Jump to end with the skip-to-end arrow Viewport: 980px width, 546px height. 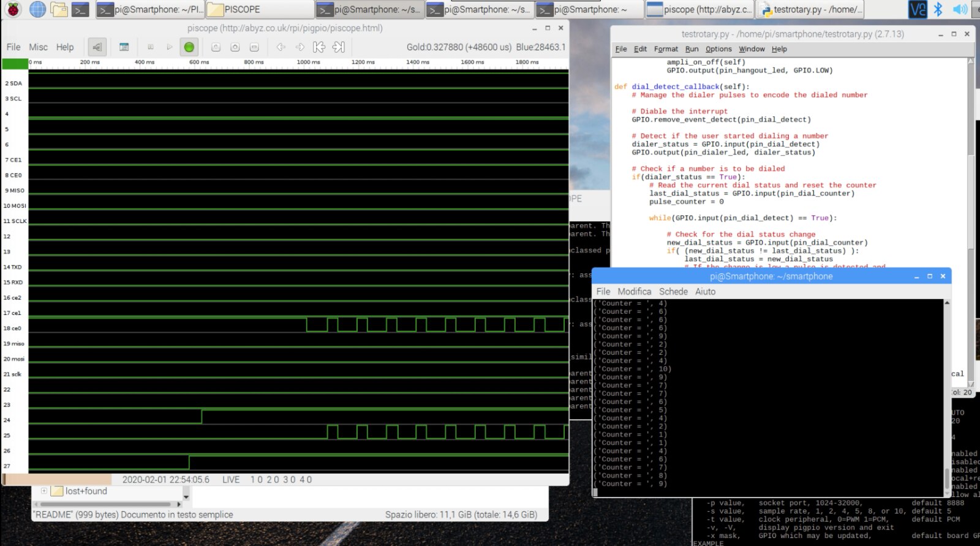point(339,47)
